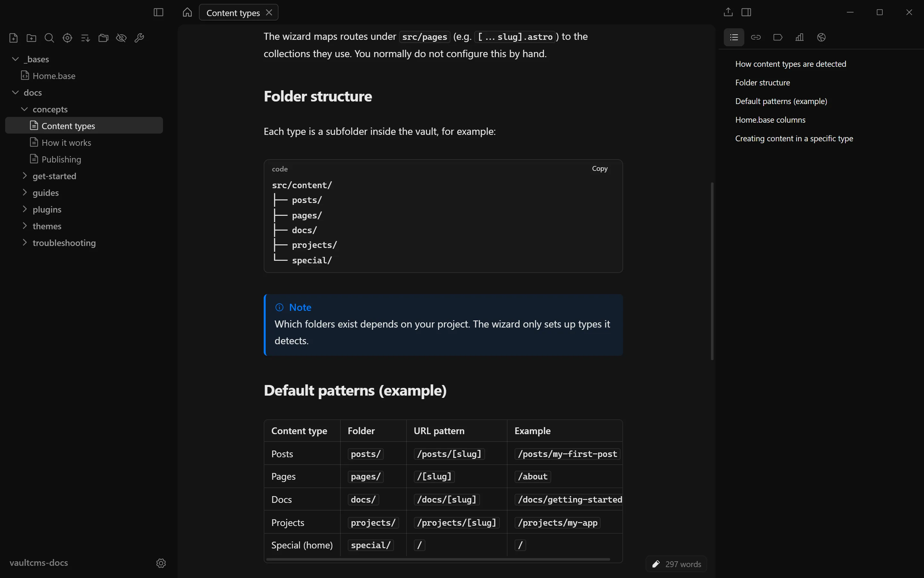Click the table horizontal scrollbar
The width and height of the screenshot is (924, 578).
click(438, 559)
